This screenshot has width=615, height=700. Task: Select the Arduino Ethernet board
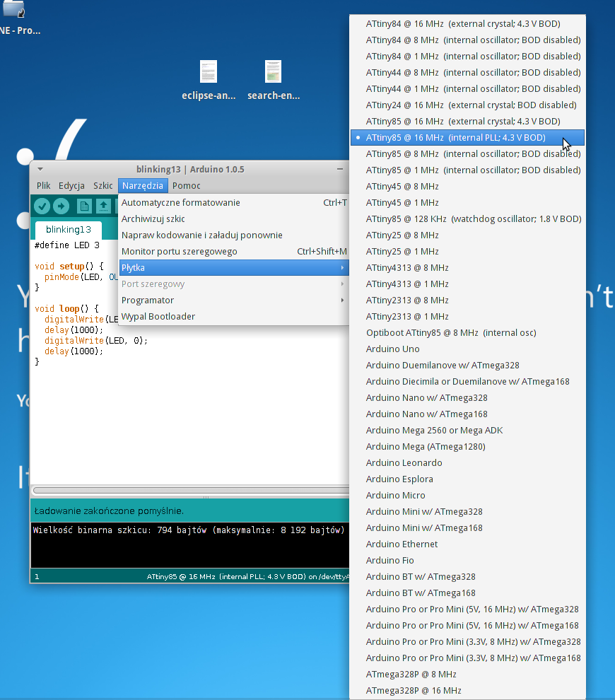[x=468, y=544]
